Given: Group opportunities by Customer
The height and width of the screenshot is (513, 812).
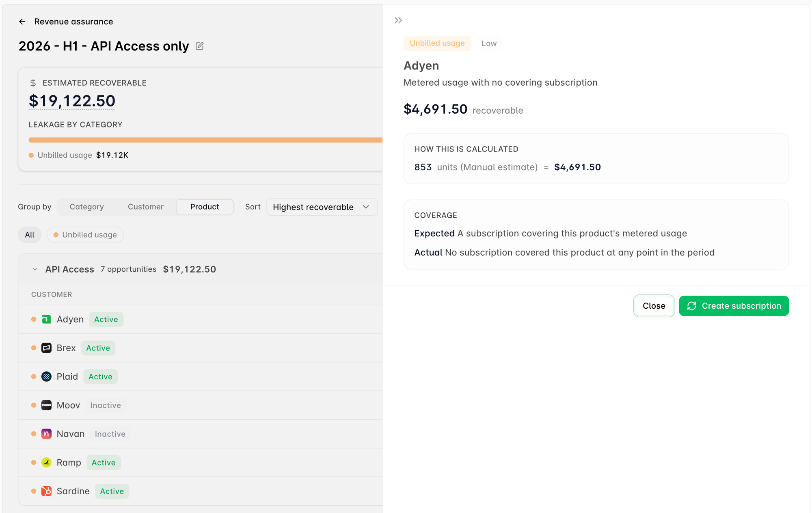Looking at the screenshot, I should click(x=145, y=207).
